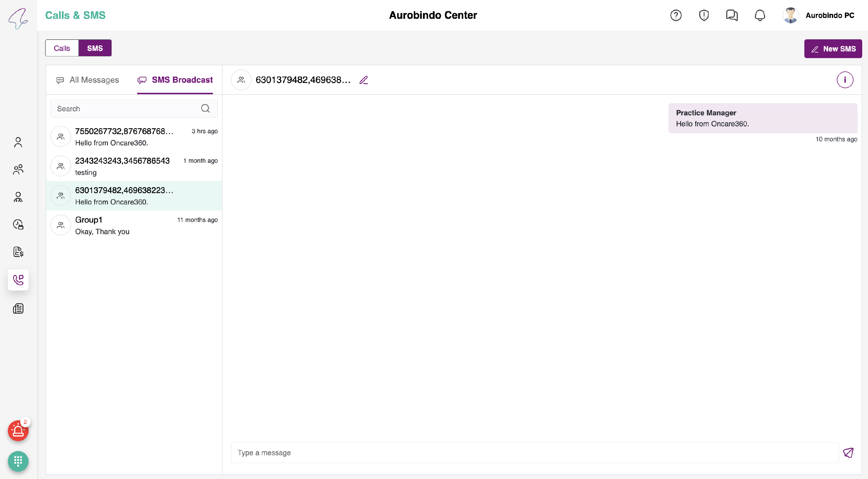This screenshot has width=868, height=479.
Task: Click the notification bell icon
Action: pos(759,16)
